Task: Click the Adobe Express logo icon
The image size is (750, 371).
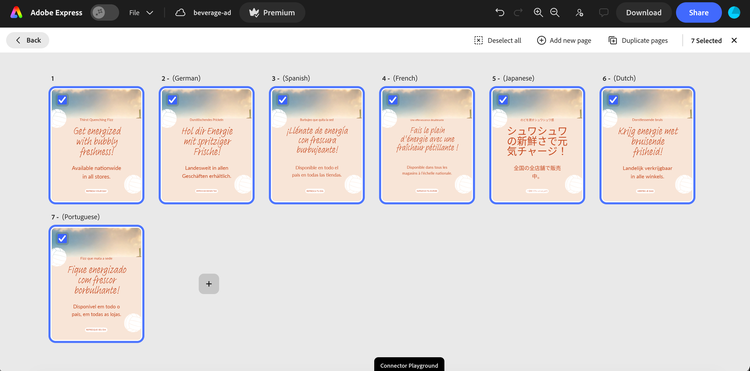Action: pyautogui.click(x=16, y=12)
